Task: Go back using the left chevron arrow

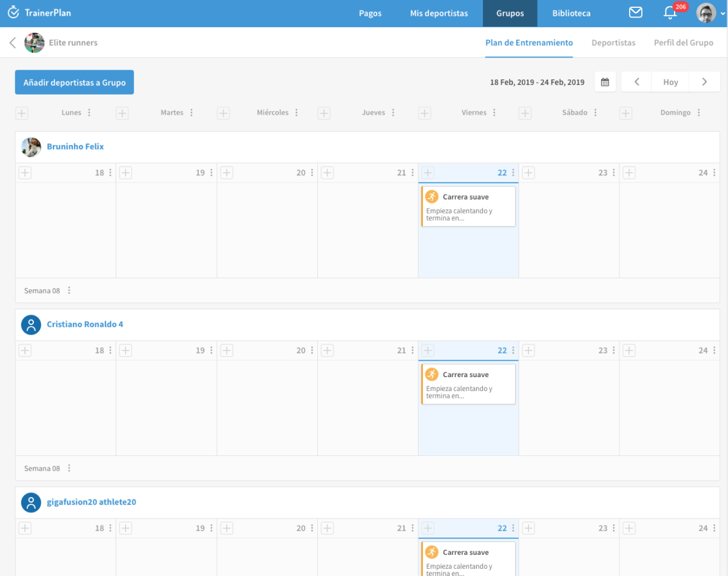Action: (13, 43)
